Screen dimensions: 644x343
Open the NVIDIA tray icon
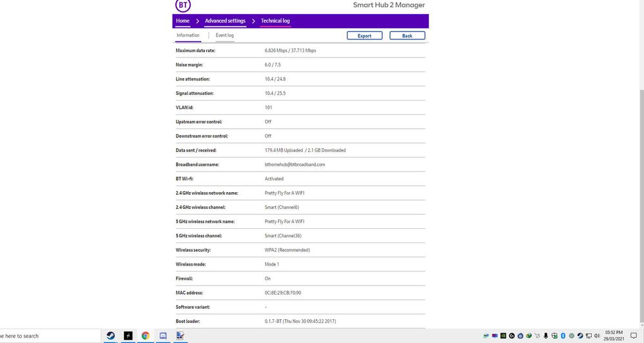click(x=503, y=336)
